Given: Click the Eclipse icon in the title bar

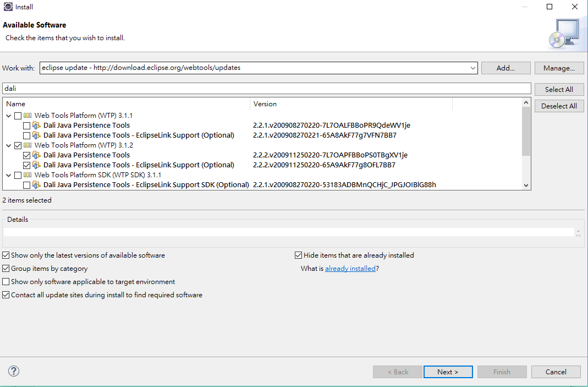Looking at the screenshot, I should coord(8,7).
